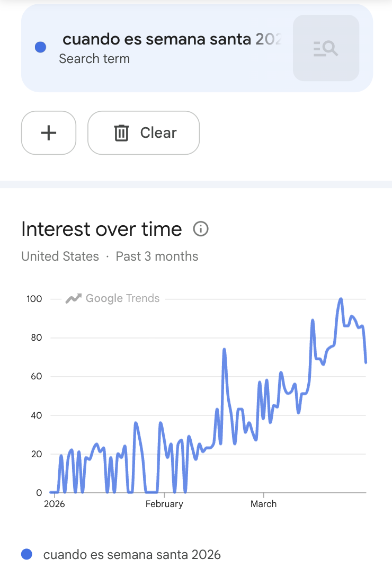Click the trash can icon
Image resolution: width=392 pixels, height=568 pixels.
tap(121, 133)
